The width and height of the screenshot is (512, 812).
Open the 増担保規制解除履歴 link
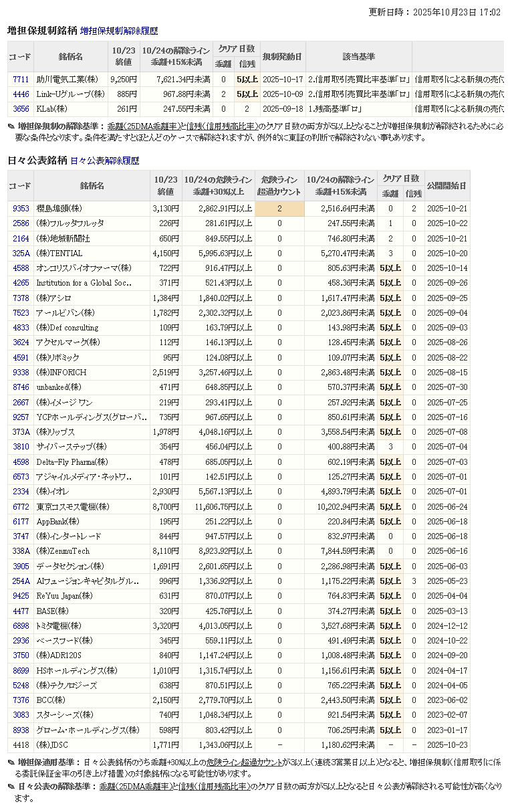click(119, 31)
